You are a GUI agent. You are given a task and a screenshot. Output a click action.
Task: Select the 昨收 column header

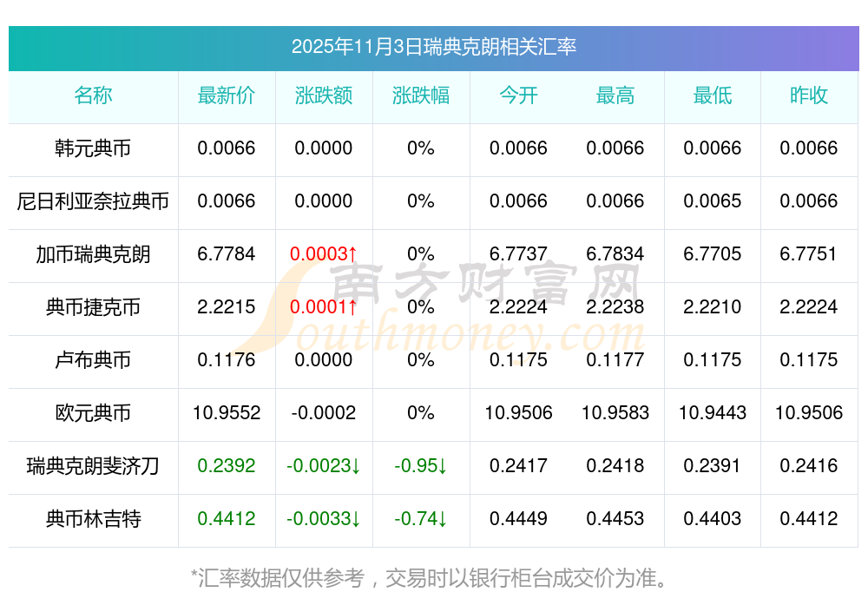coord(809,96)
